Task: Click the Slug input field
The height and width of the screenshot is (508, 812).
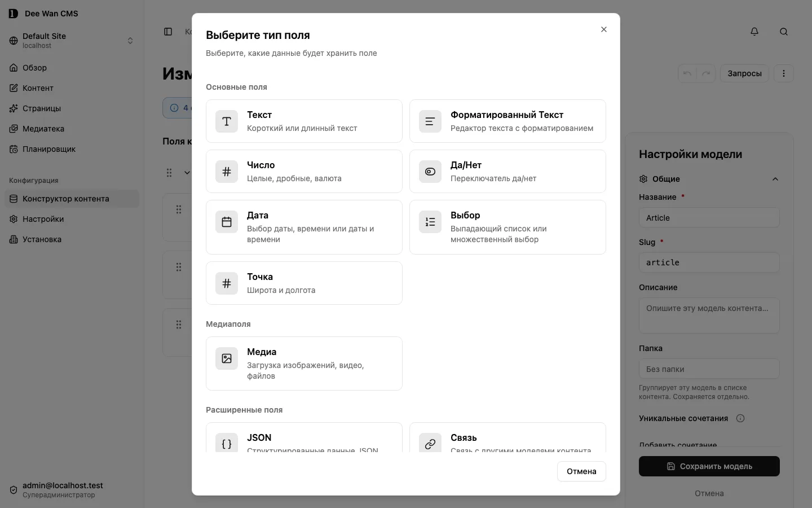Action: click(x=709, y=262)
